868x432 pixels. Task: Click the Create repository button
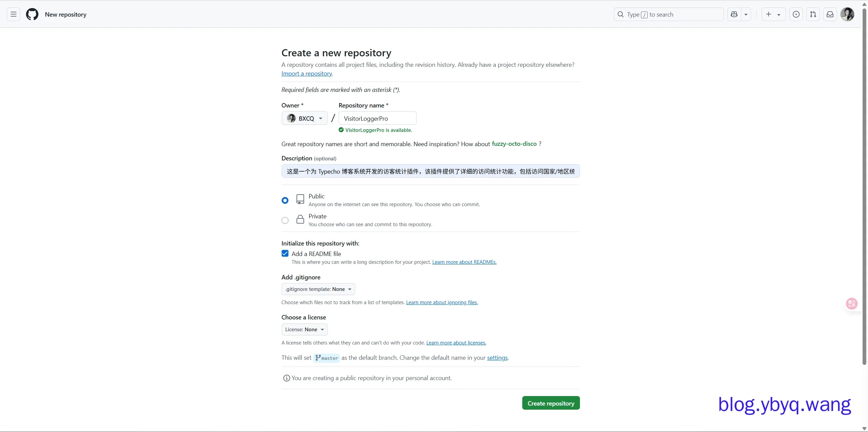coord(551,403)
